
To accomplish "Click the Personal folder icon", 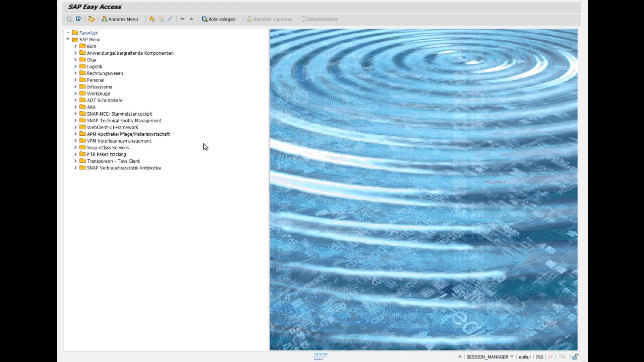I will (83, 80).
